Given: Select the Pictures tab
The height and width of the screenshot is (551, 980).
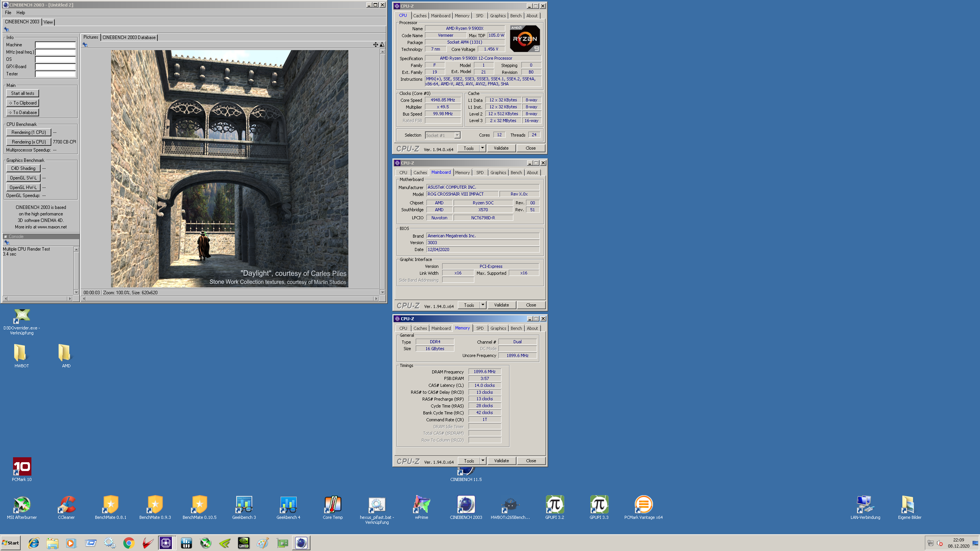Looking at the screenshot, I should 91,37.
